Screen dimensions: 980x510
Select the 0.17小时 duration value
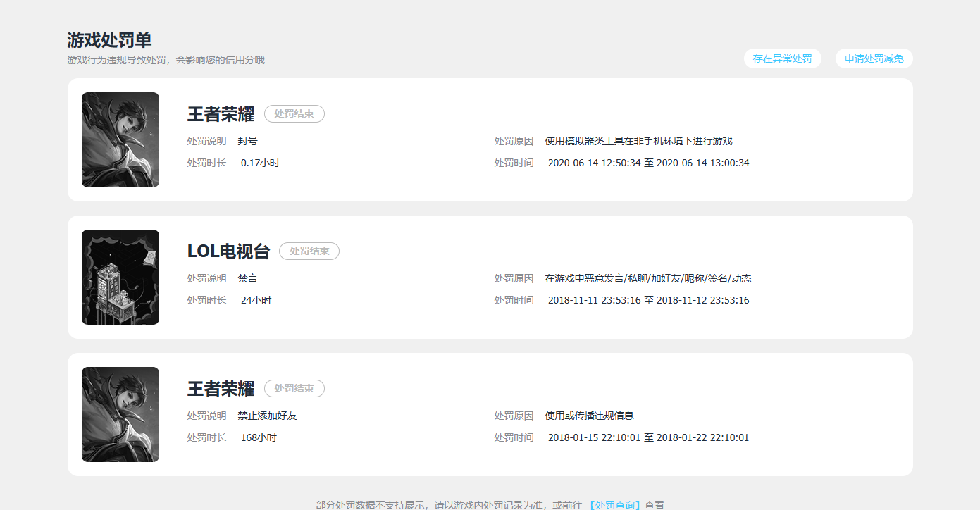(x=261, y=163)
